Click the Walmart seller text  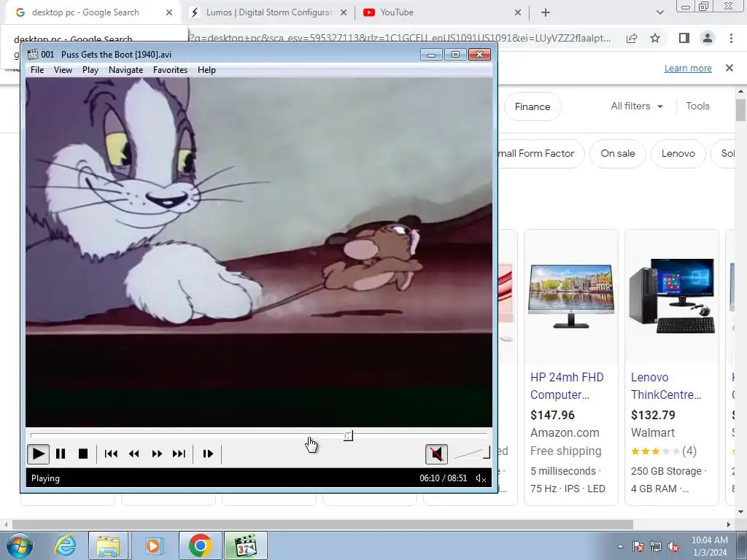coord(653,433)
